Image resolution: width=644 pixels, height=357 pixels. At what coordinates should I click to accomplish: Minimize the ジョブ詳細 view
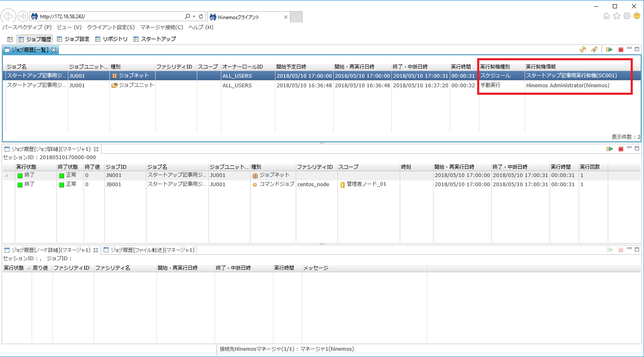[x=629, y=148]
